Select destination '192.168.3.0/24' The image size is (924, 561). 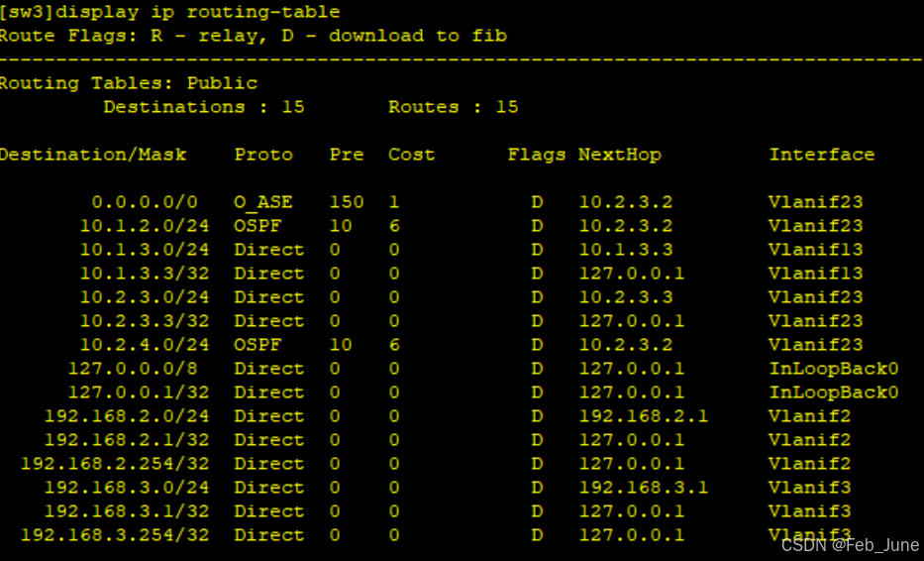pyautogui.click(x=128, y=488)
